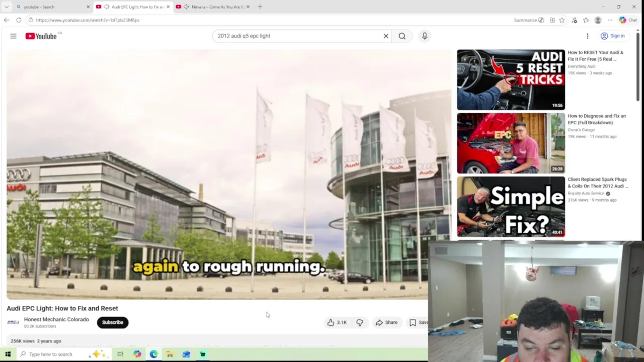
Task: Visit the Royalty Auto Service channel
Action: [x=586, y=194]
